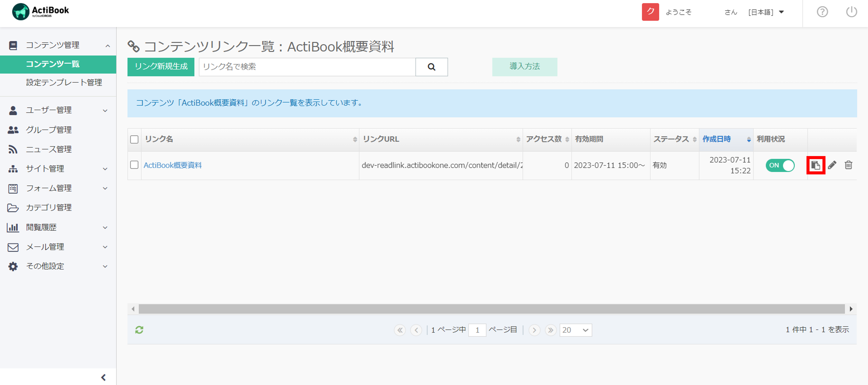Click the カテゴリ管理 folder icon
Image resolution: width=868 pixels, height=385 pixels.
pos(13,208)
